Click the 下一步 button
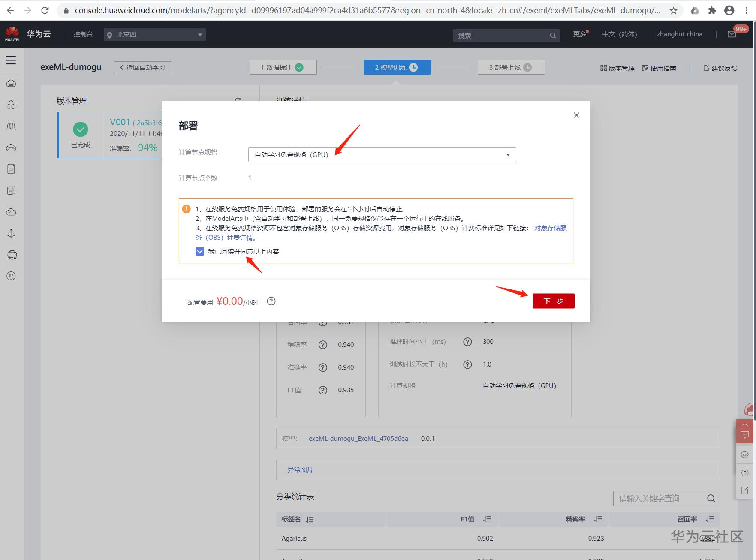The image size is (756, 560). coord(553,301)
